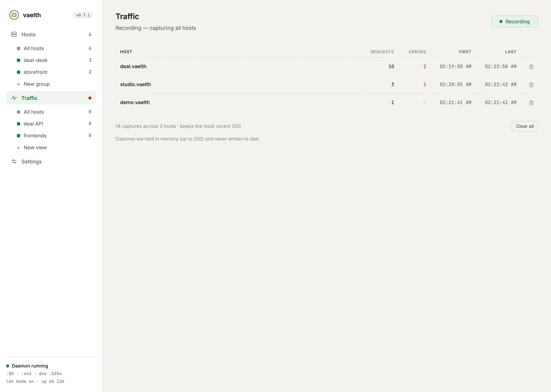Click the Traffic pulse icon in sidebar
551x392 pixels.
tap(14, 98)
